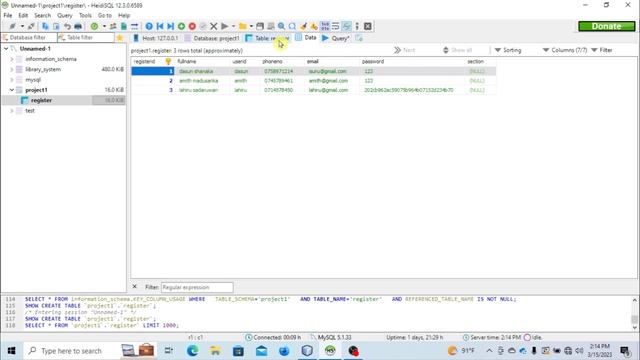640x360 pixels.
Task: Expand the information_schema database
Action: (x=12, y=59)
